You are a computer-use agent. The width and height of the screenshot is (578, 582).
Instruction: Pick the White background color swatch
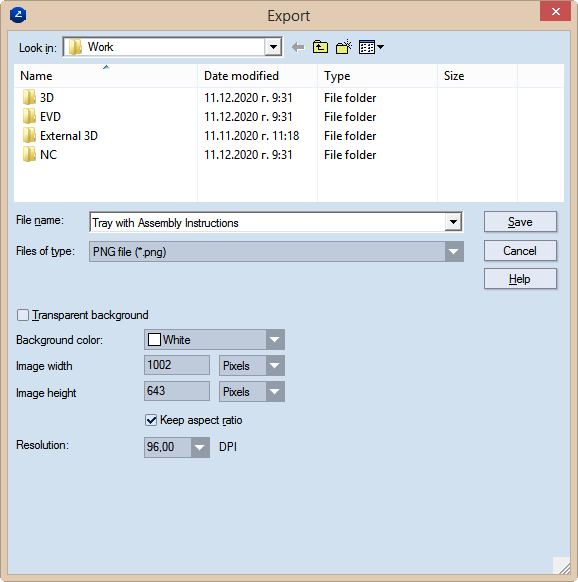coord(154,340)
